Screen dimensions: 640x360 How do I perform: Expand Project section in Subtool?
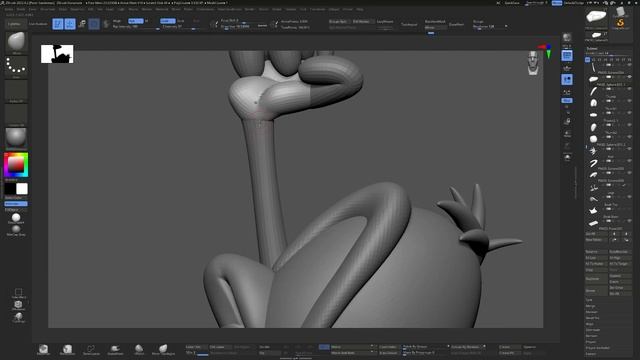coord(591,342)
